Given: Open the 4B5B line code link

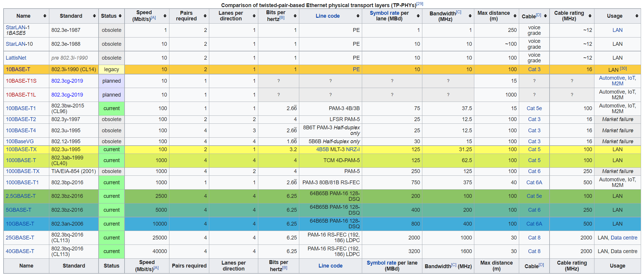Looking at the screenshot, I should point(322,149).
